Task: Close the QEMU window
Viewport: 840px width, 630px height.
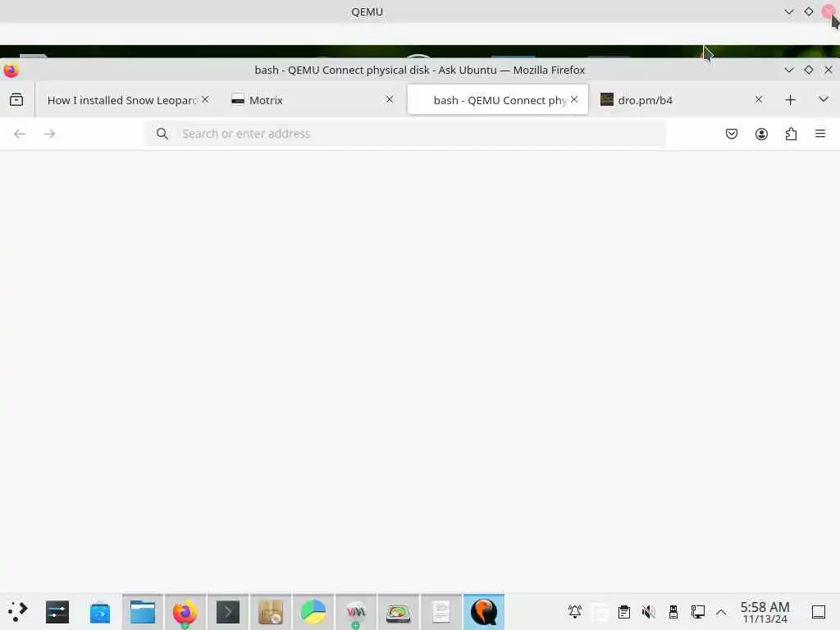Action: pos(829,11)
